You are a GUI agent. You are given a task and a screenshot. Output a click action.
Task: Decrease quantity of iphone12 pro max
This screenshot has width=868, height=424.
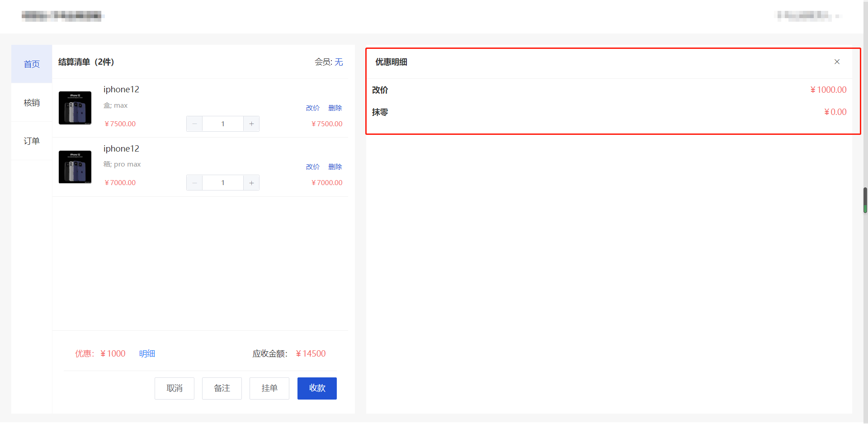tap(194, 183)
